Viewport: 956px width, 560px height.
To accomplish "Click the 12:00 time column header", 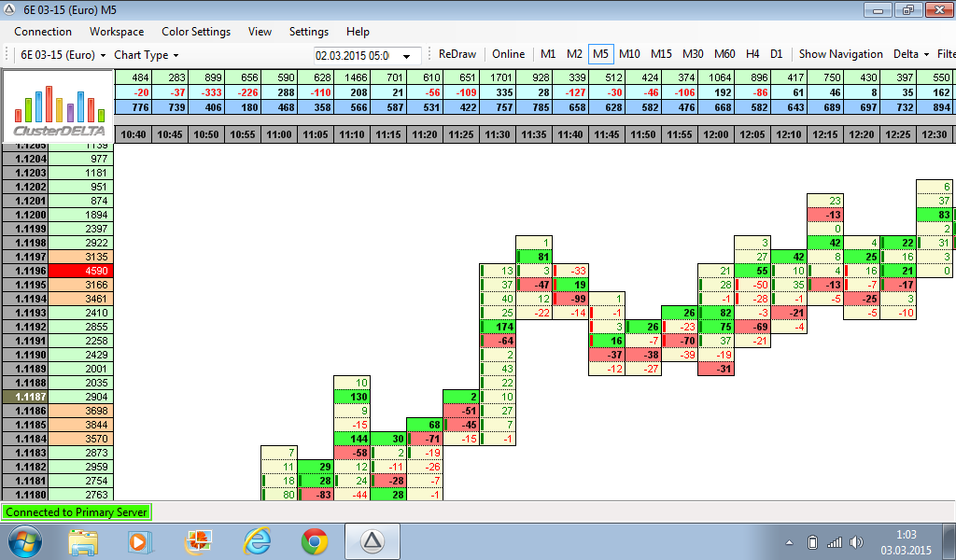I will tap(716, 134).
